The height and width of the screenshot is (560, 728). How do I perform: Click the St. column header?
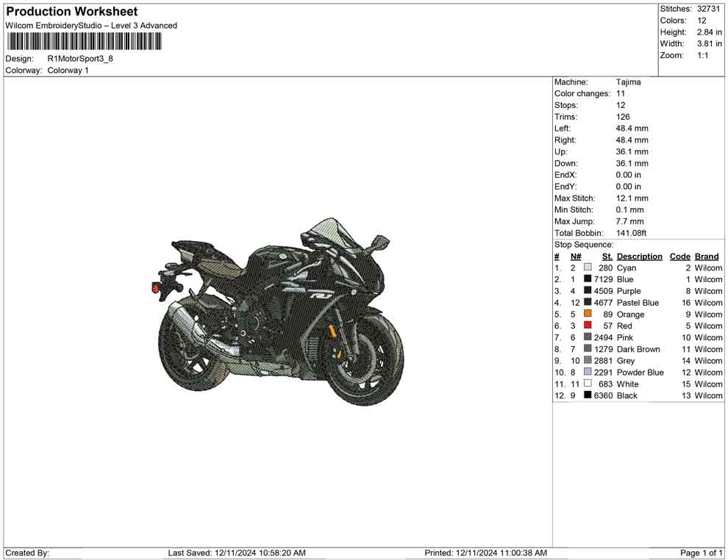tap(606, 256)
